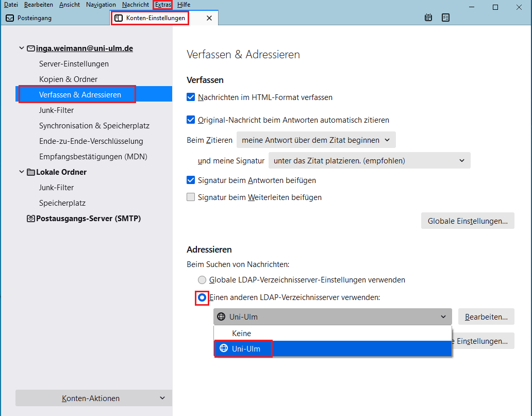Open the signature placement dropdown
532x416 pixels.
coord(369,160)
